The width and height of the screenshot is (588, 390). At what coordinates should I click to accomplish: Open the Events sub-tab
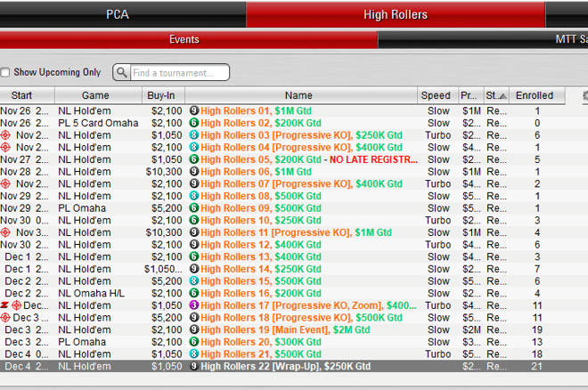click(184, 39)
